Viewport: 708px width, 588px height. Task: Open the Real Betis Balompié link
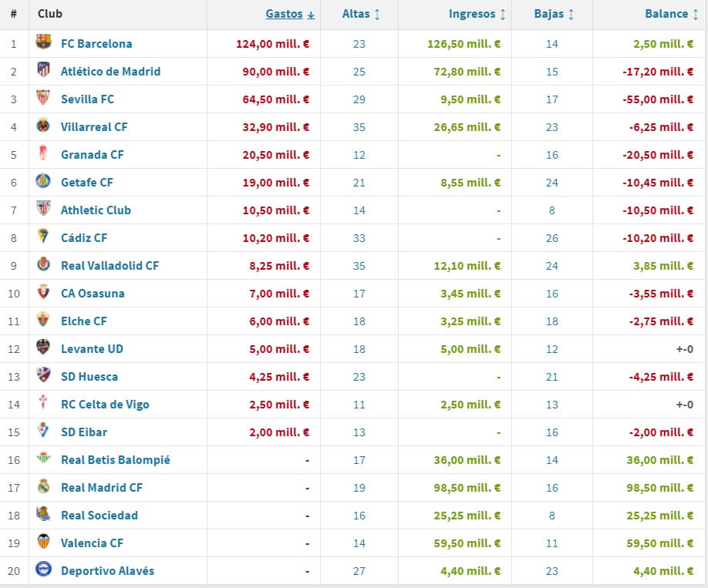(116, 460)
